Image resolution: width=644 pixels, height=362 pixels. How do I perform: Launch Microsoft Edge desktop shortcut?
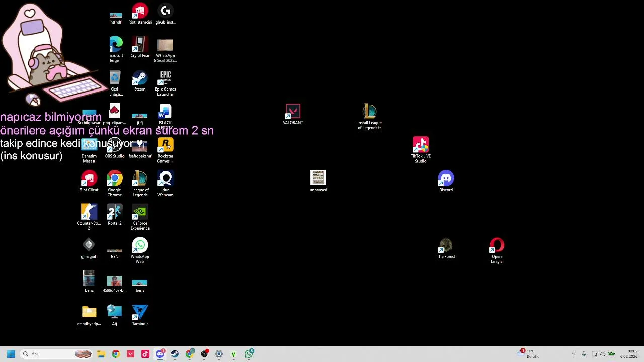coord(115,49)
